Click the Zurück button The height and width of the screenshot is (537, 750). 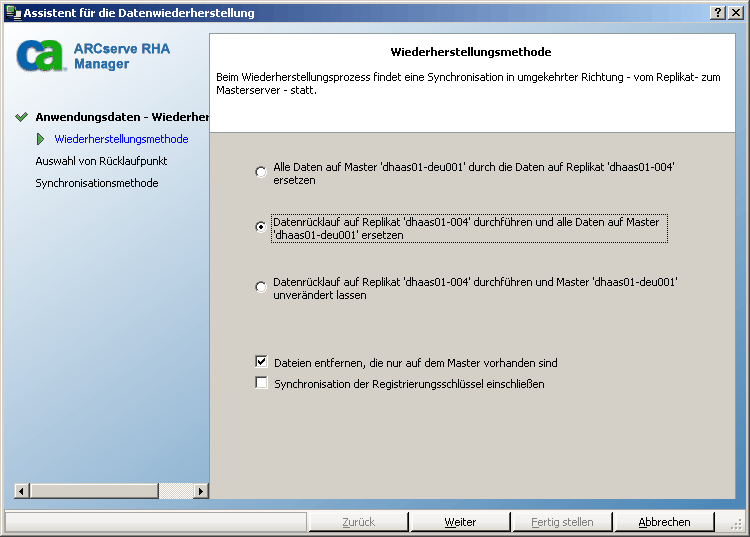tap(358, 522)
